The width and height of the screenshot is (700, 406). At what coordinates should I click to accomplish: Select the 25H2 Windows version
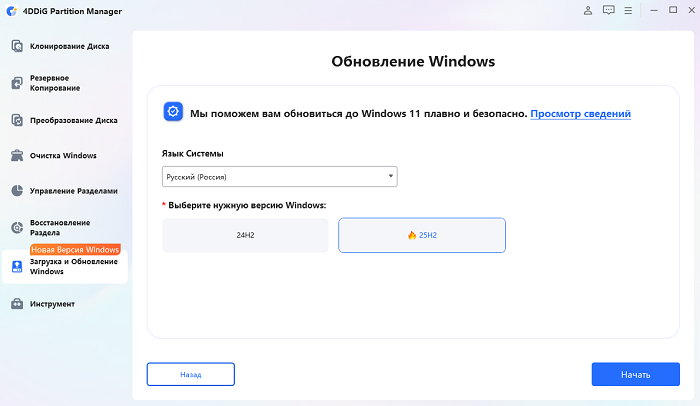[x=422, y=235]
